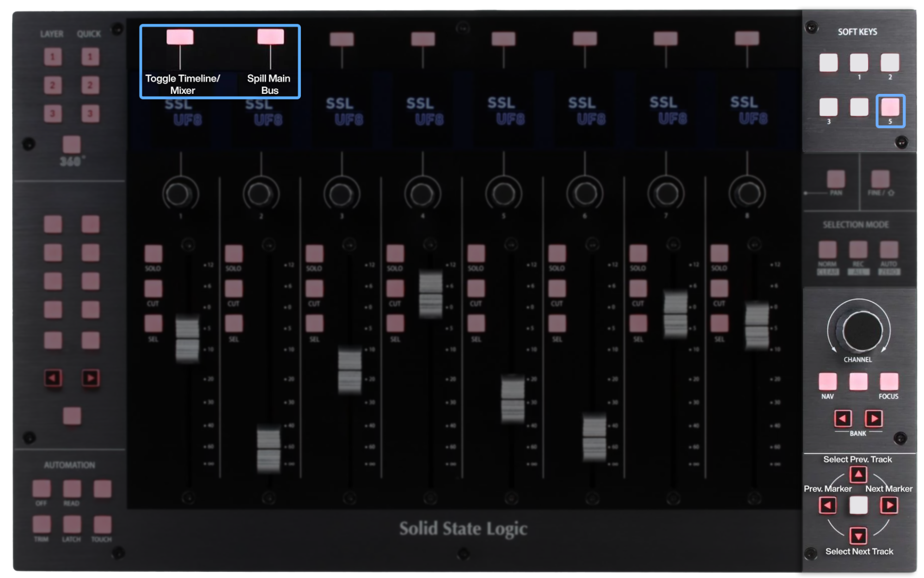Viewport: 924px width, 578px height.
Task: Touch channel 4 fader cap
Action: tap(430, 295)
